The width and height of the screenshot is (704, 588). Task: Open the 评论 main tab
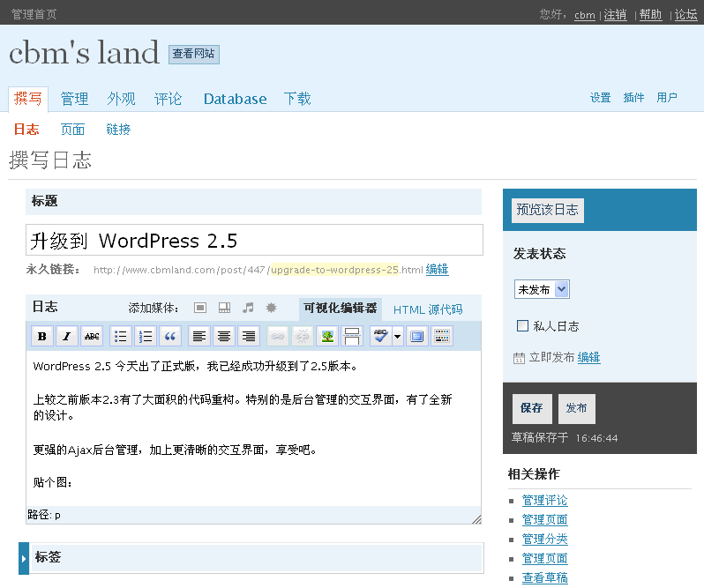click(x=168, y=99)
